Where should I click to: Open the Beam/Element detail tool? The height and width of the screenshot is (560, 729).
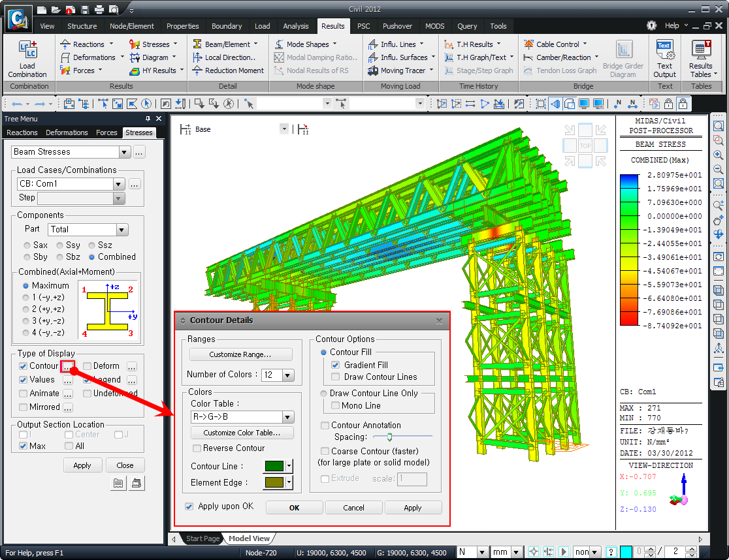click(x=225, y=44)
